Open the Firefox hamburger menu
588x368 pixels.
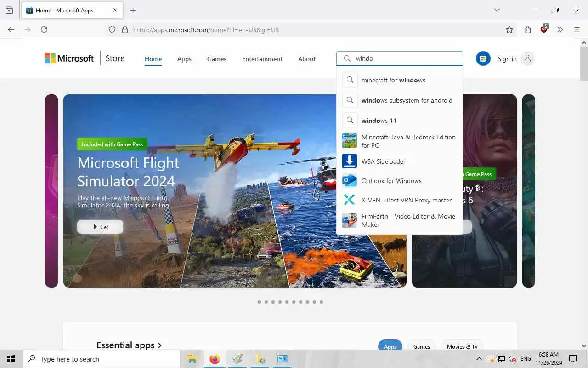577,29
